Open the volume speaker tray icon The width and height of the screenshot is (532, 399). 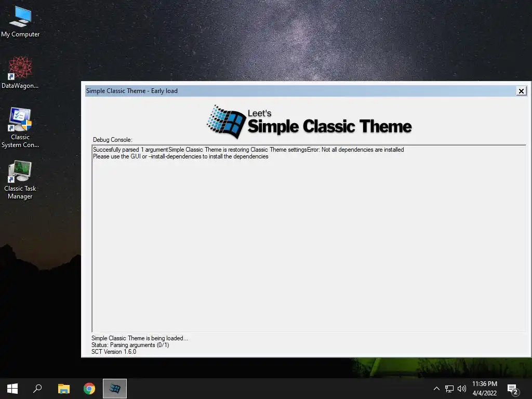[x=462, y=389]
